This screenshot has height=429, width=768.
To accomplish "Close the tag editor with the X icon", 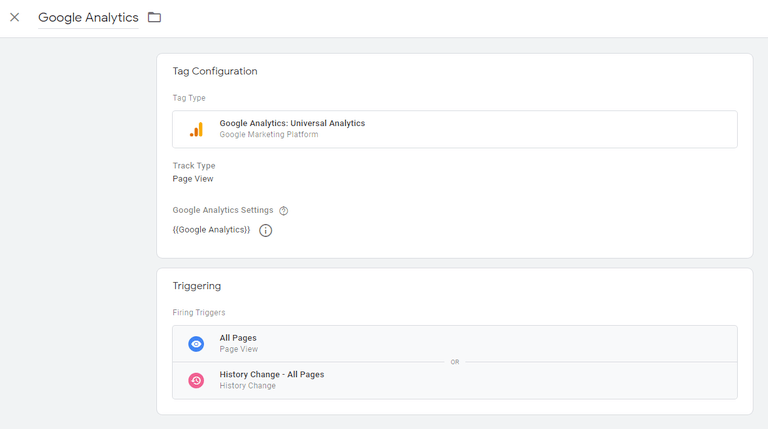I will pyautogui.click(x=15, y=17).
